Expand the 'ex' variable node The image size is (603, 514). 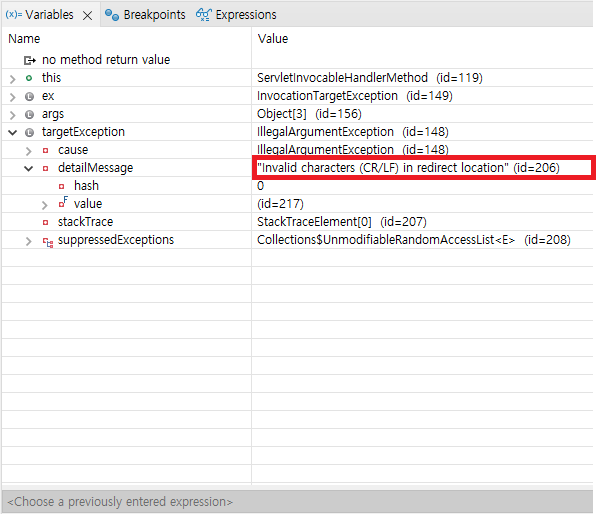pyautogui.click(x=12, y=96)
